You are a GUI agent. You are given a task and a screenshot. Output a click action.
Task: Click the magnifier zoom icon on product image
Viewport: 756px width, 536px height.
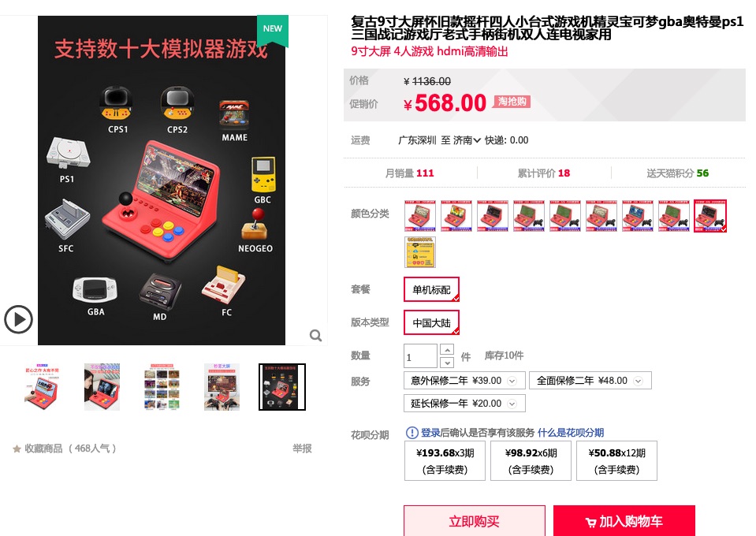coord(316,335)
